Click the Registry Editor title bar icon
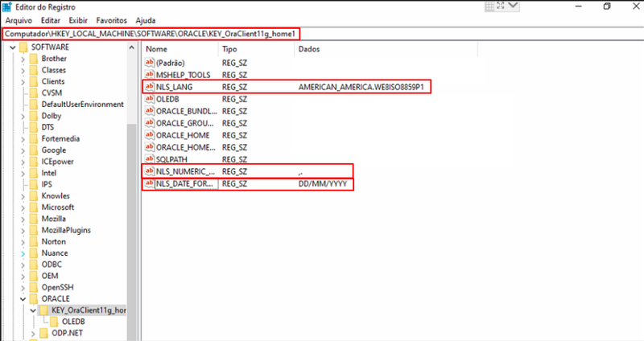The image size is (644, 341). [x=7, y=7]
